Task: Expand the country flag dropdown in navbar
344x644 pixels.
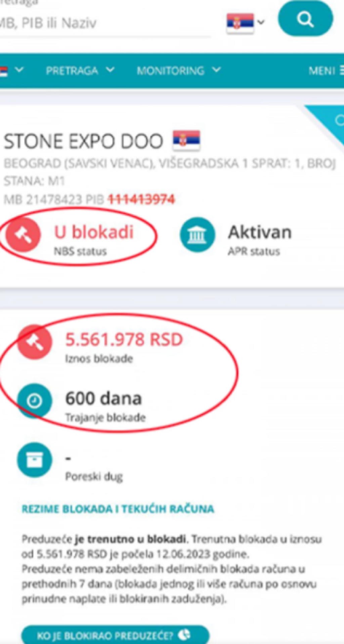Action: [x=11, y=71]
